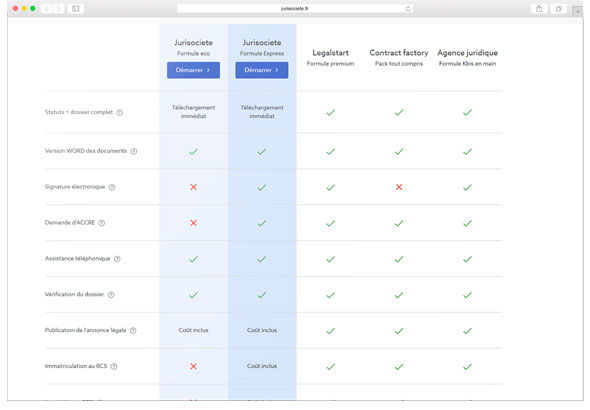This screenshot has height=410, width=590.
Task: Click the Signature électronique row label
Action: click(x=75, y=187)
